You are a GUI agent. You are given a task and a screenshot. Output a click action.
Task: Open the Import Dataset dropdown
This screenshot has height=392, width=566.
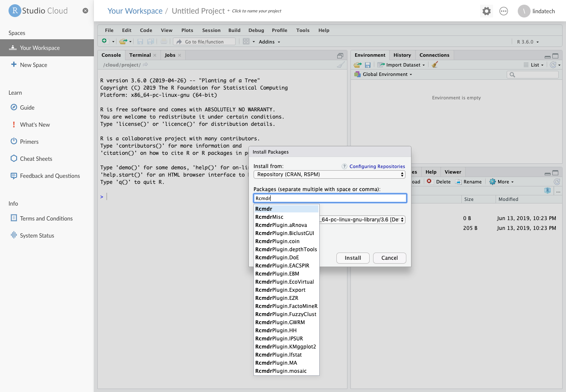(x=400, y=64)
